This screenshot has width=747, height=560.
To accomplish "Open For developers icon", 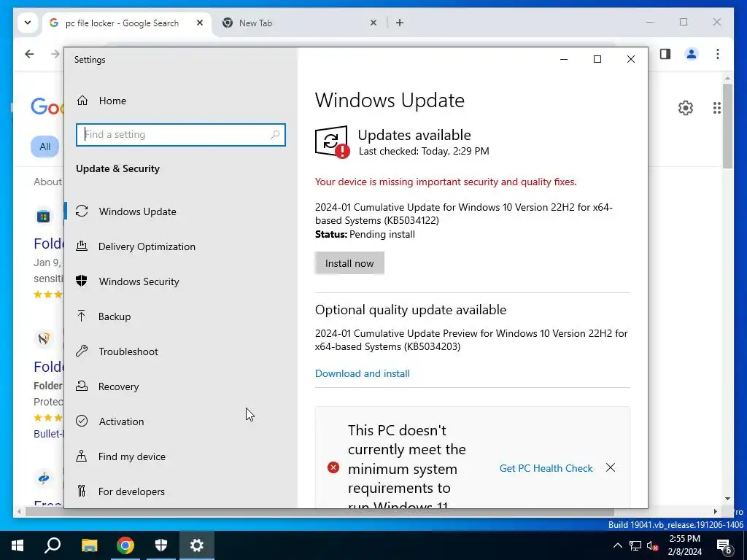I will (82, 491).
